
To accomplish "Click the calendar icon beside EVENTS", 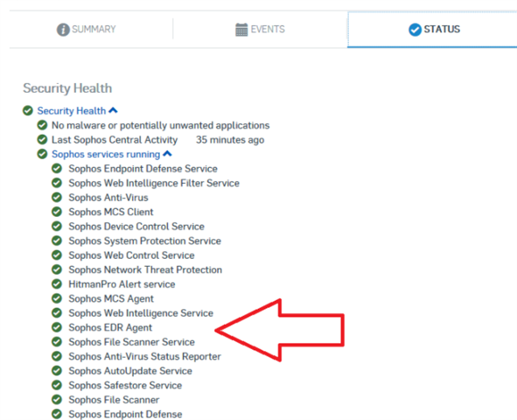I will pyautogui.click(x=241, y=30).
